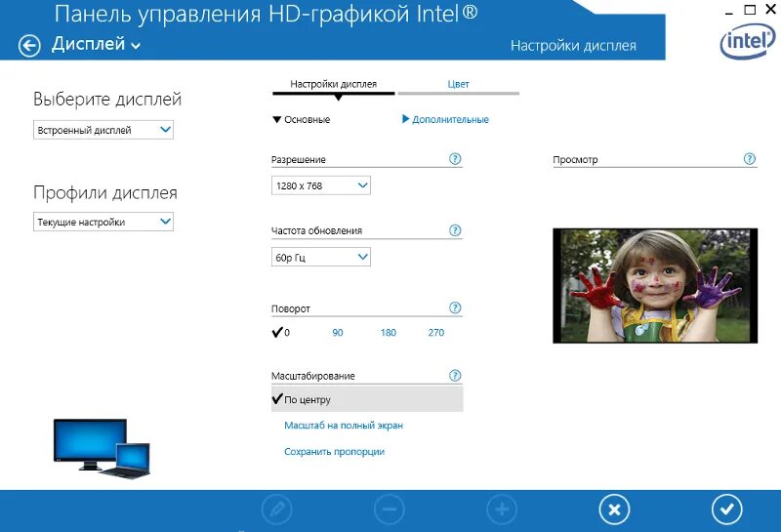Click the Выберите дисплей heading
Image resolution: width=781 pixels, height=532 pixels.
(x=107, y=100)
